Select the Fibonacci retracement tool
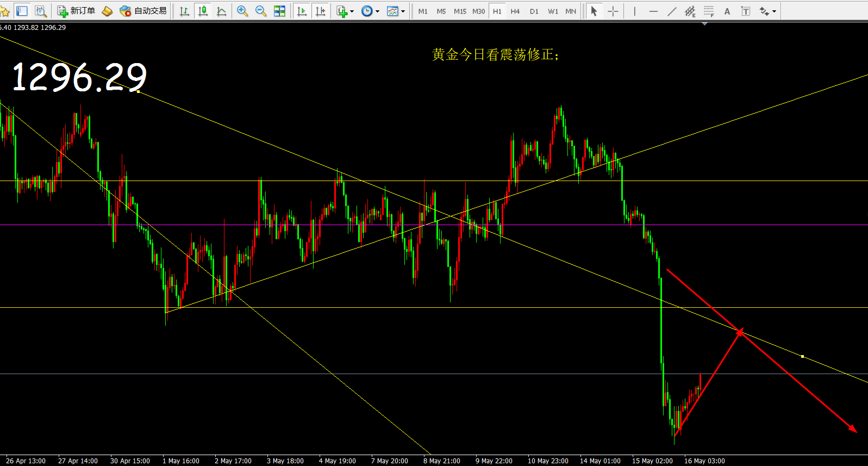Screen dimensions: 868x466 [709, 11]
